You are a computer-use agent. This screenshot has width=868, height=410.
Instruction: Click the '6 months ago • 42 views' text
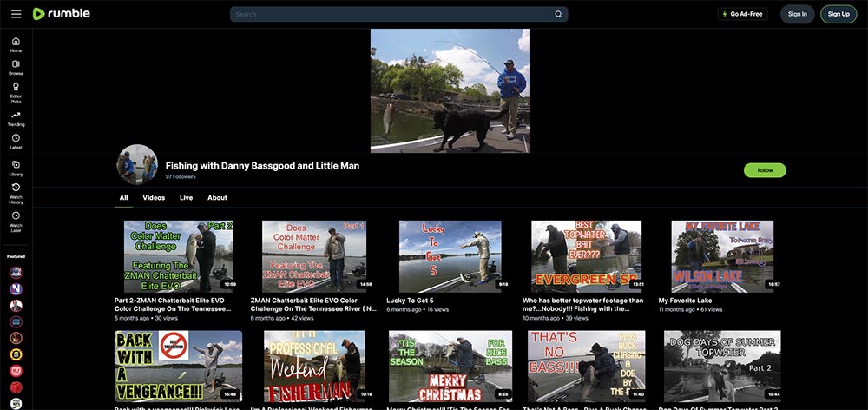tap(282, 319)
